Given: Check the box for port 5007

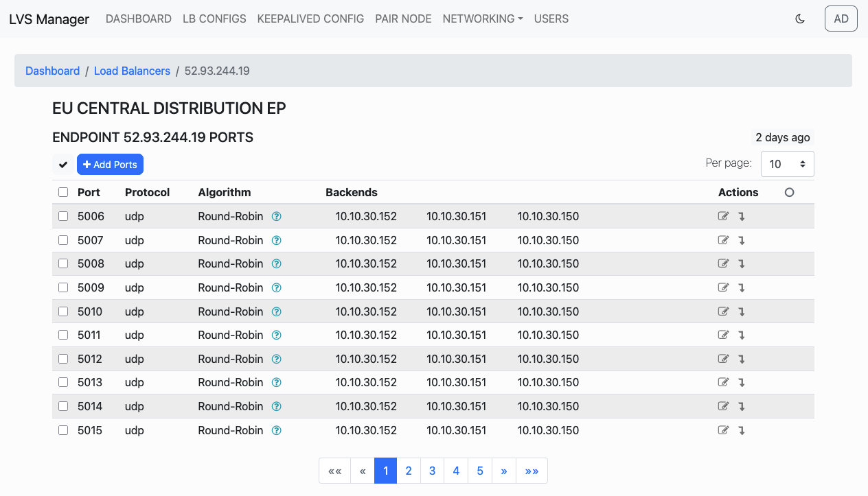Looking at the screenshot, I should (63, 240).
